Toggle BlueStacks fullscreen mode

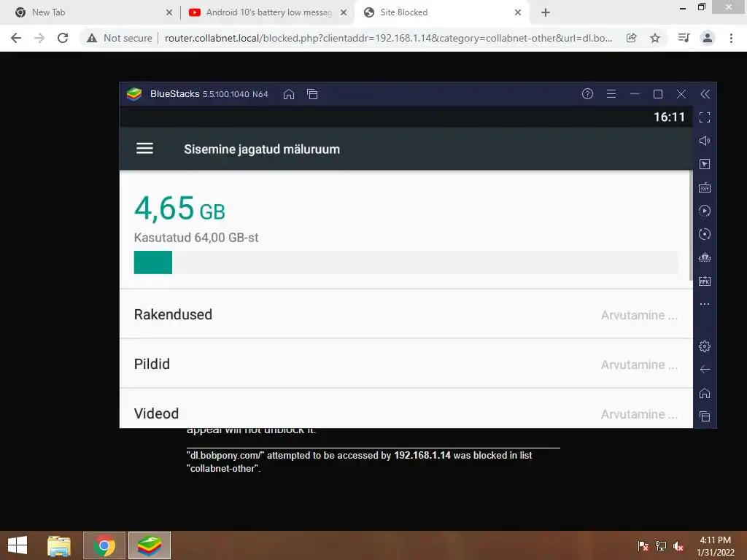(x=705, y=117)
